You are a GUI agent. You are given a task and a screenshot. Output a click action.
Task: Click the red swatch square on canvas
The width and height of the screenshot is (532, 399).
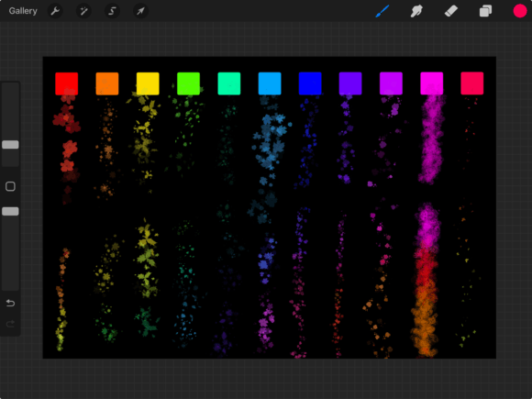(66, 83)
